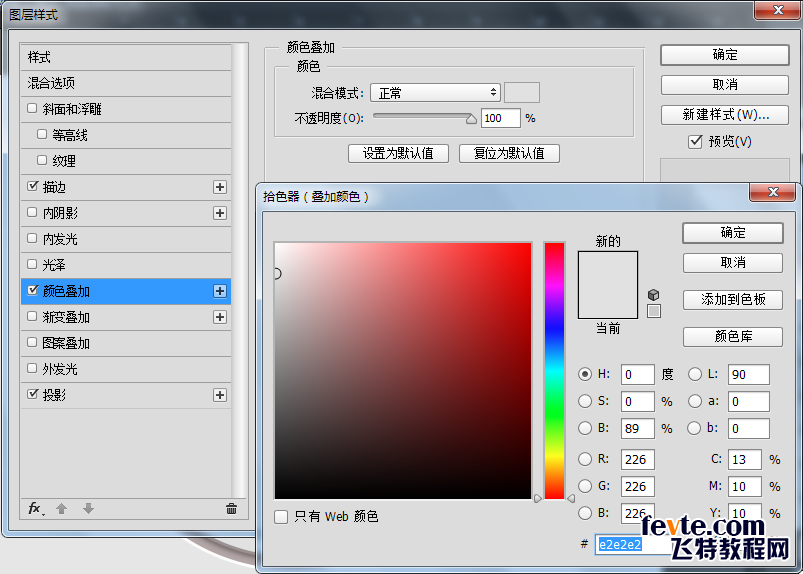Screen dimensions: 803x574
Task: Open 颜色库 color libraries
Action: [733, 336]
